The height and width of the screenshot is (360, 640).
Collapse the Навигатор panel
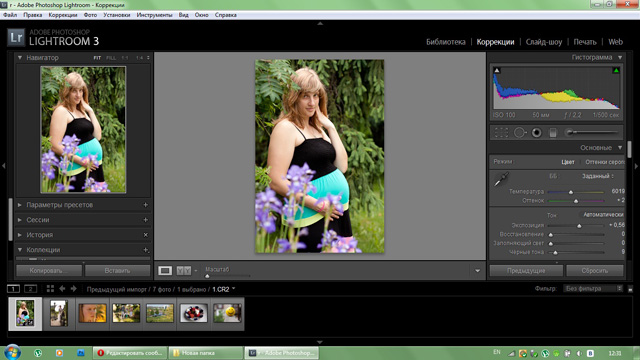point(20,58)
